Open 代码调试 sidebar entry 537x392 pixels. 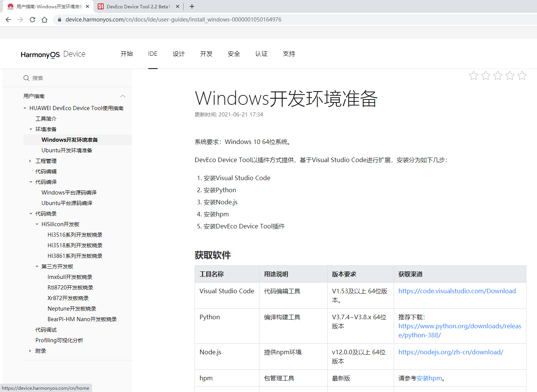[46, 330]
